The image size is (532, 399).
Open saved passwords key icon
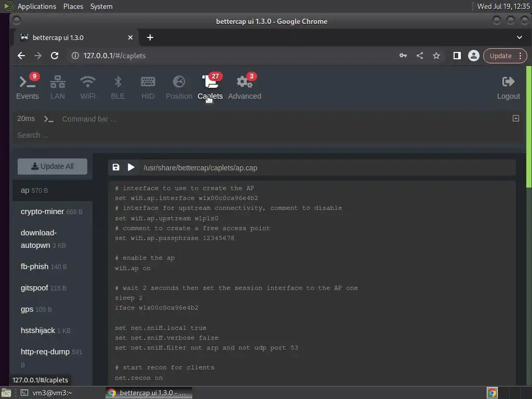(403, 56)
